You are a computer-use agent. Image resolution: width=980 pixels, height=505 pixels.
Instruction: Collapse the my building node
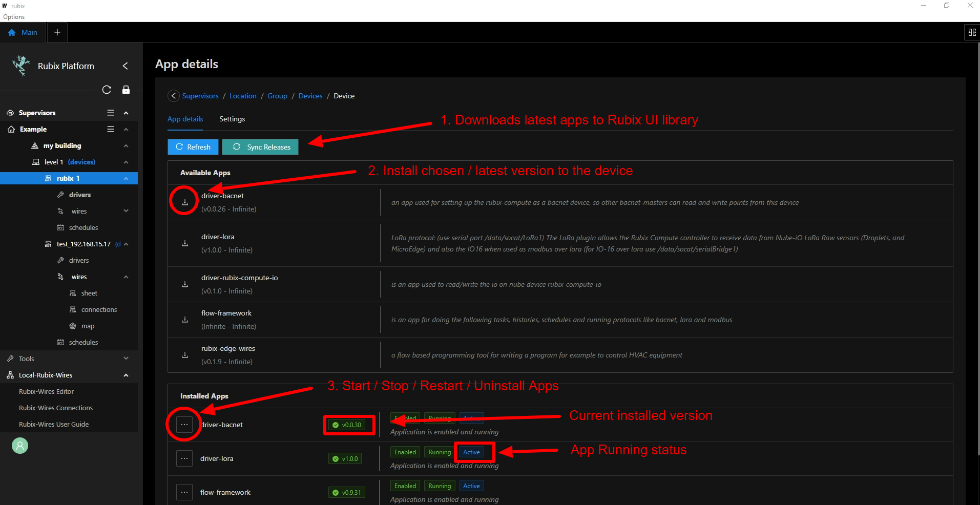click(126, 145)
